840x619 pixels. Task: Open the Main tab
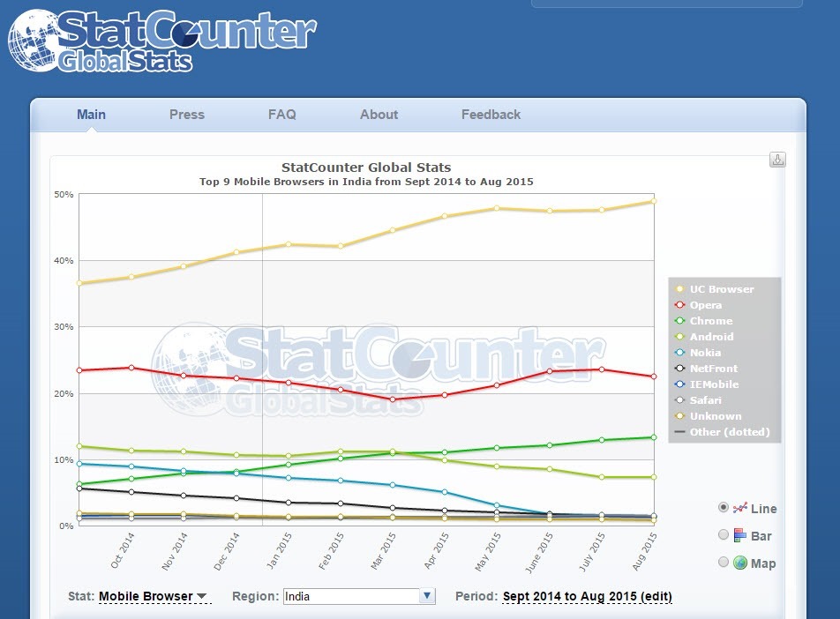point(91,115)
